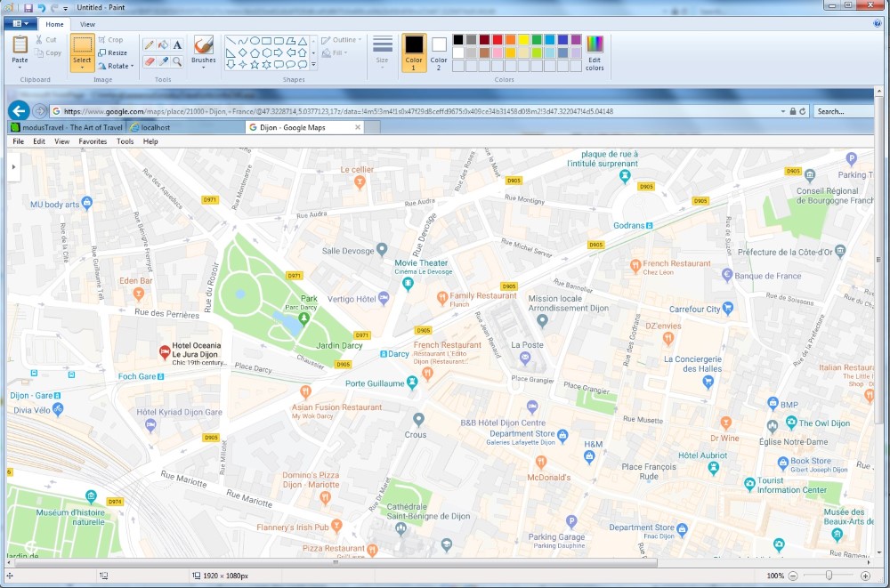Select the Fill with color bucket

click(164, 44)
